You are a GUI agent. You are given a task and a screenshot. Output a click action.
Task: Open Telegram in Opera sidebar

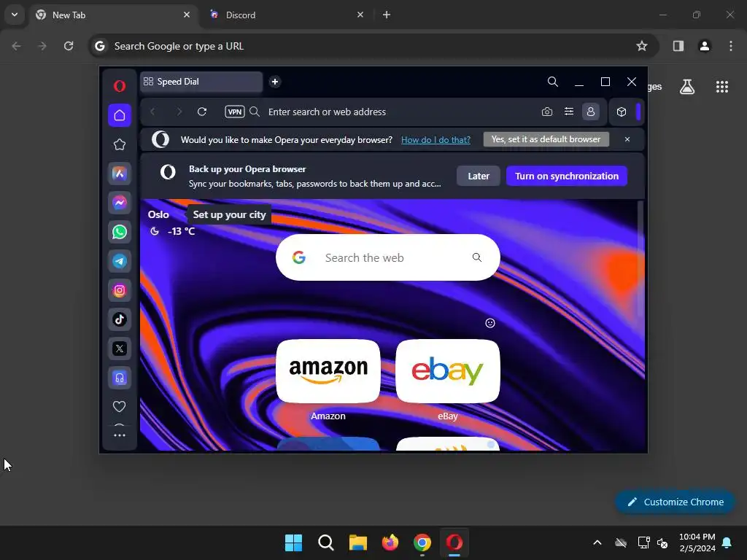[120, 261]
